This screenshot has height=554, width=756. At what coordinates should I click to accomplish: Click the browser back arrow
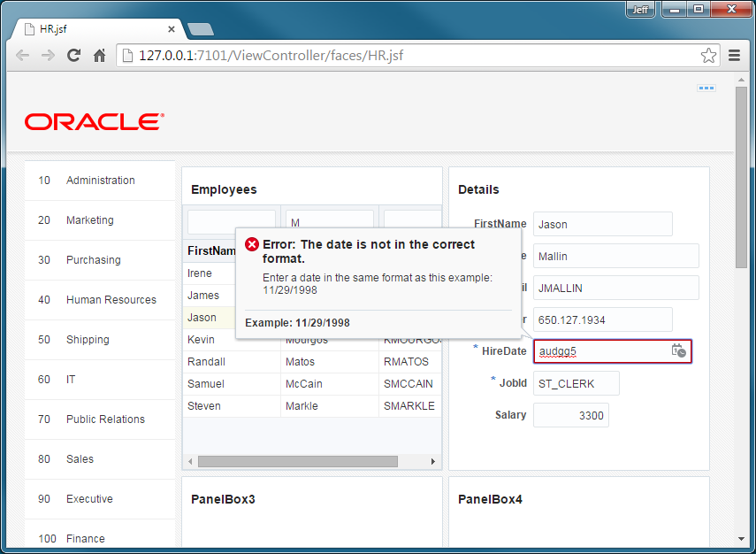point(22,56)
